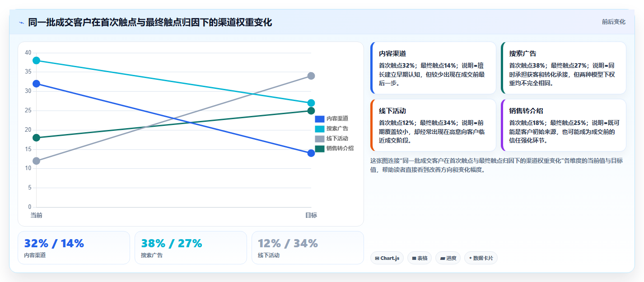Screen dimensions: 644x282
Task: Click the 线下活动 legend label
Action: (337, 139)
